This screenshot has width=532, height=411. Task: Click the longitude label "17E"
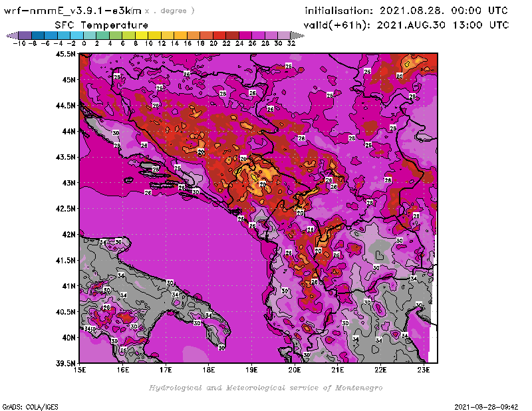pos(166,370)
